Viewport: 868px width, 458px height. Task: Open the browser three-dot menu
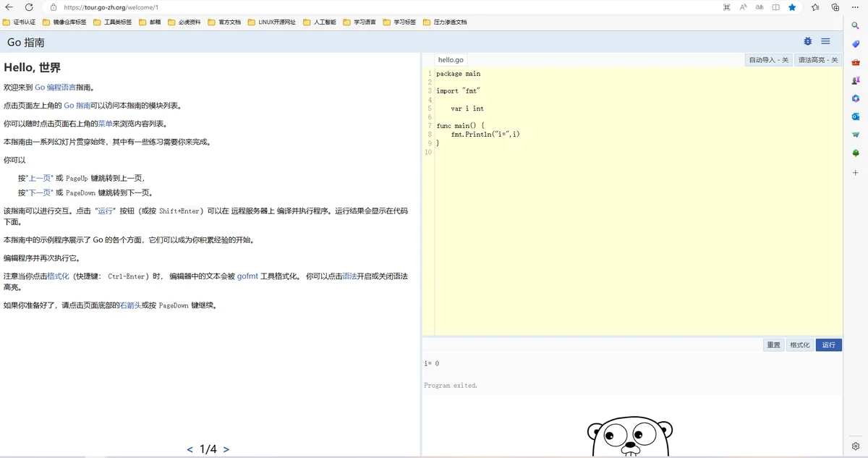point(856,7)
